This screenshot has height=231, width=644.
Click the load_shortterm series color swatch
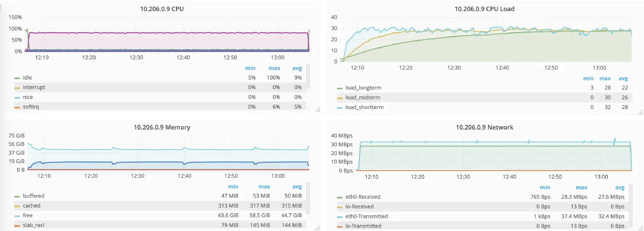340,108
